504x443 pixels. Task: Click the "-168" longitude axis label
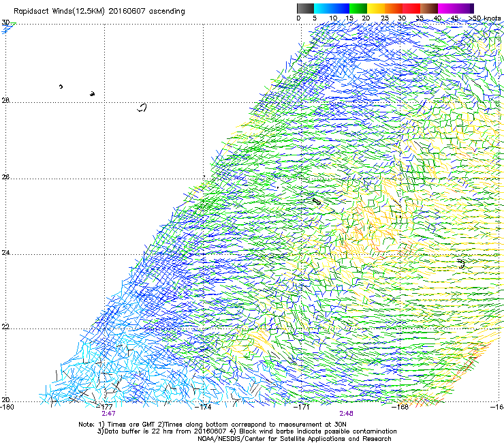click(x=400, y=407)
